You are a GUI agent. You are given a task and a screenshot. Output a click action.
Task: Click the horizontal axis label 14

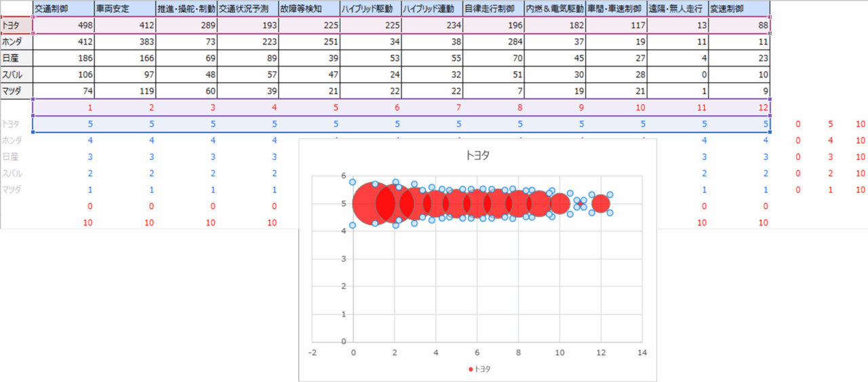click(642, 353)
